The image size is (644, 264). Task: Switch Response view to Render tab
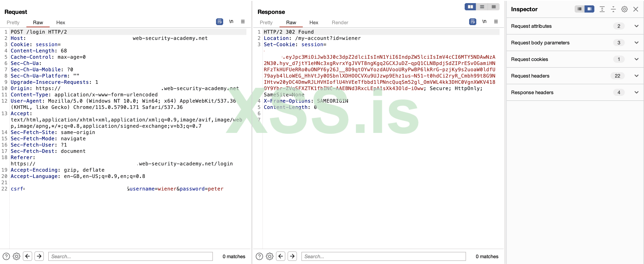coord(340,23)
